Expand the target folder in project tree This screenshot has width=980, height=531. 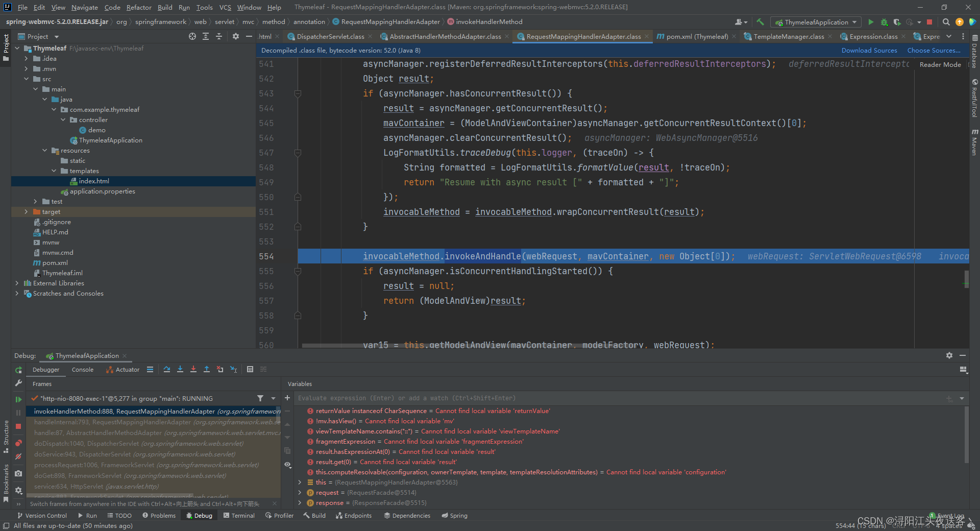pos(26,212)
